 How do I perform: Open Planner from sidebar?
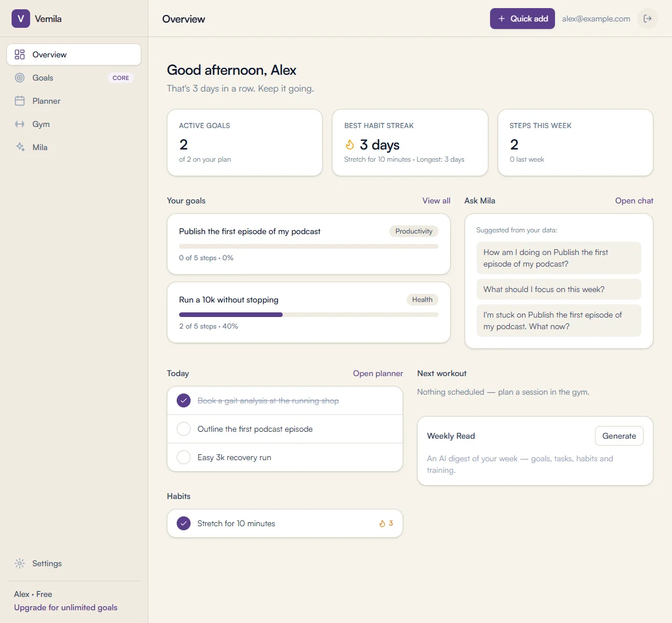pyautogui.click(x=74, y=101)
